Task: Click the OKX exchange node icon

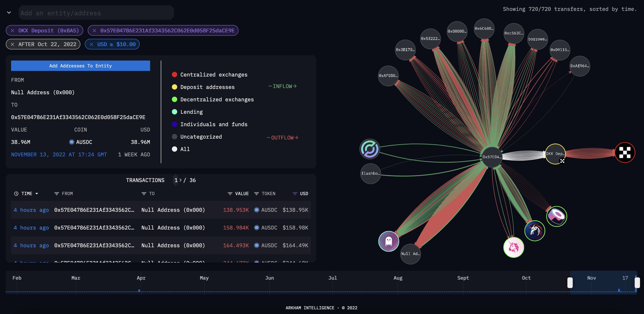Action: point(625,153)
